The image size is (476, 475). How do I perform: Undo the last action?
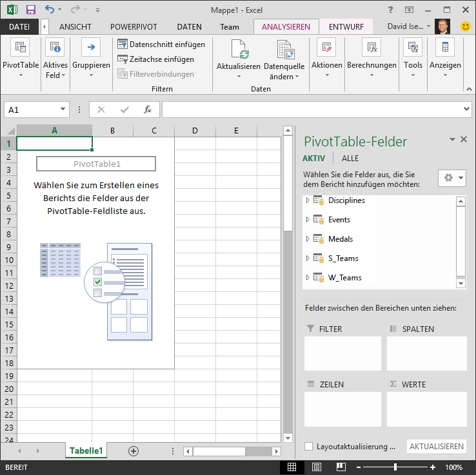(x=50, y=10)
